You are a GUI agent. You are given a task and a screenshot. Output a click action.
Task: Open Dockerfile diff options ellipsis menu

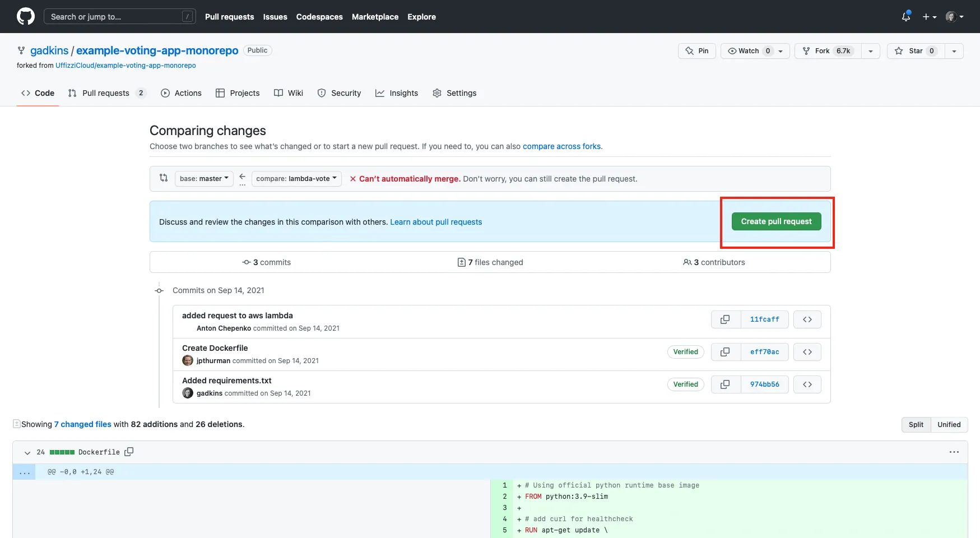[x=954, y=452]
